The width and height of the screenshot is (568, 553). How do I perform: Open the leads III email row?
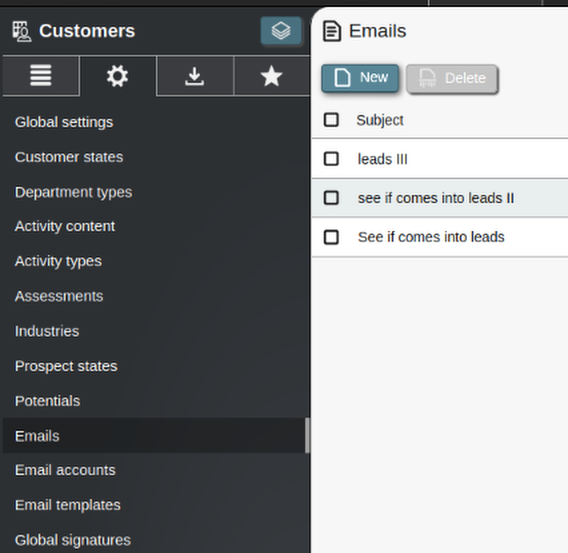(x=440, y=159)
